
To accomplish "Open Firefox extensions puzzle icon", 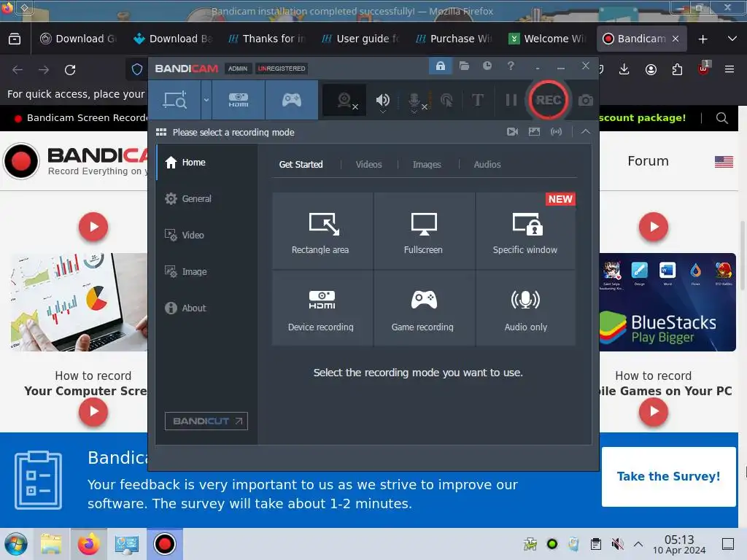I will (x=677, y=69).
